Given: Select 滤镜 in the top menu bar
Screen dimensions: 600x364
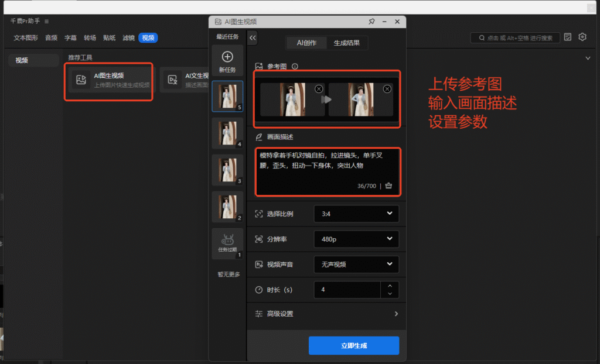Looking at the screenshot, I should click(128, 37).
